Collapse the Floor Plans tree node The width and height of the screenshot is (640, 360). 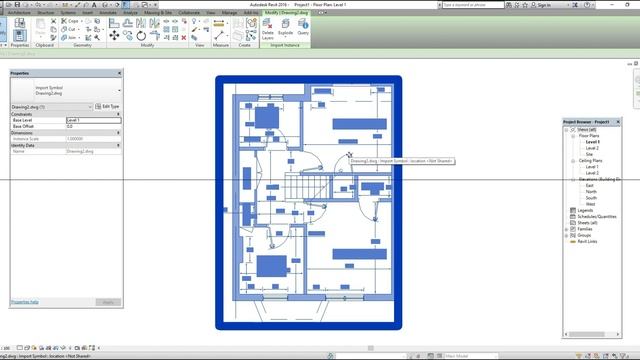[x=573, y=136]
